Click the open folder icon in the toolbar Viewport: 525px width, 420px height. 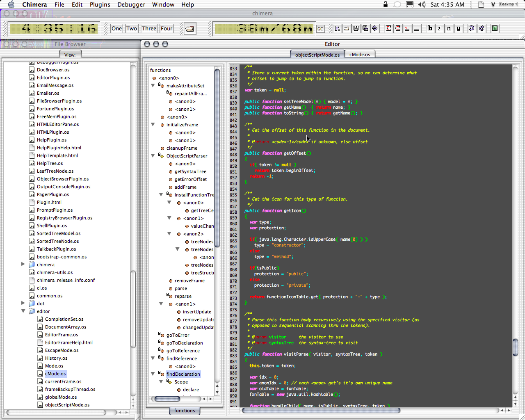click(189, 29)
